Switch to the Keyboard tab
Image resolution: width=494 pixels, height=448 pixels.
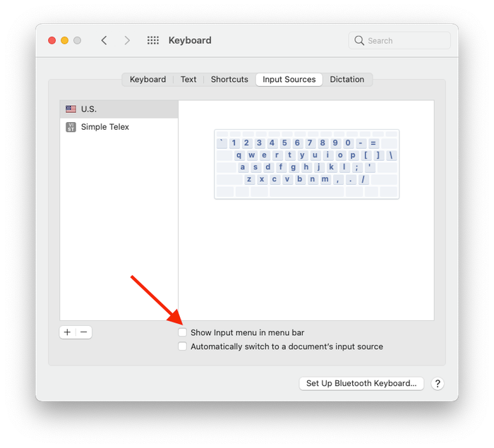(147, 80)
